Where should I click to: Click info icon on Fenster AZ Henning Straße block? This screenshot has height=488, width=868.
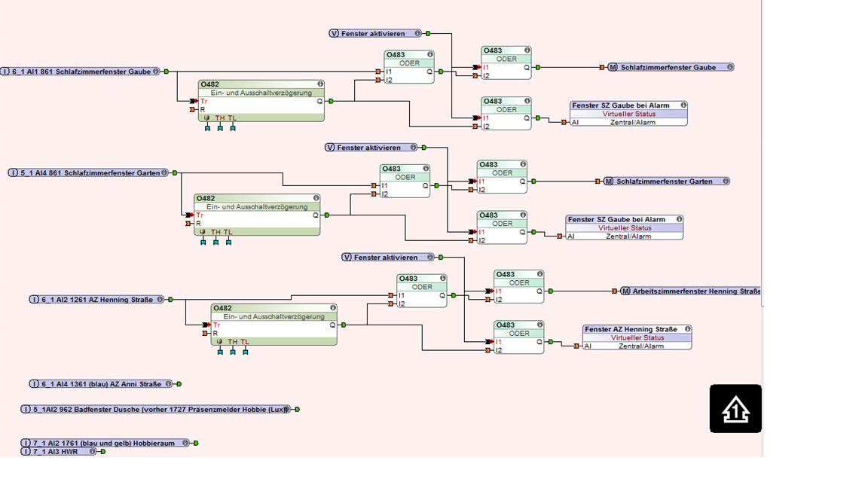pos(687,328)
